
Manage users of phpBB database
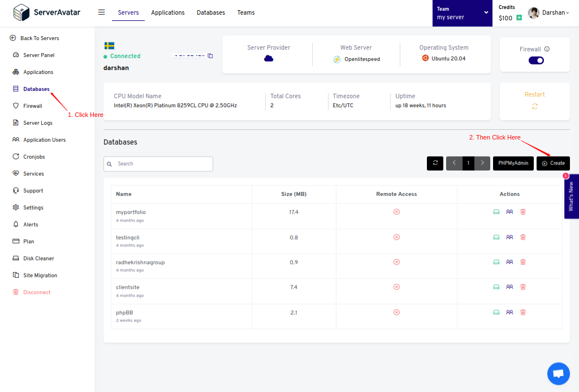click(509, 312)
